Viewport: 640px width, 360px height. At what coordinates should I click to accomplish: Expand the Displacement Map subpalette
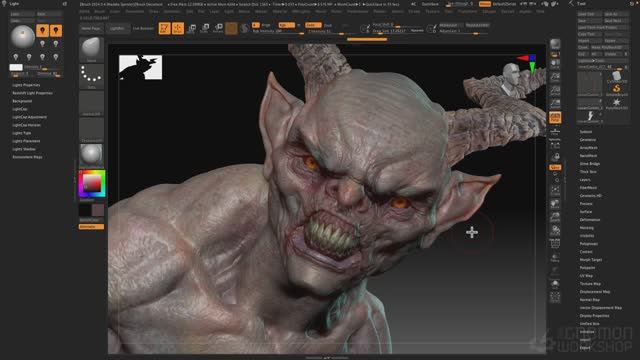tap(595, 292)
